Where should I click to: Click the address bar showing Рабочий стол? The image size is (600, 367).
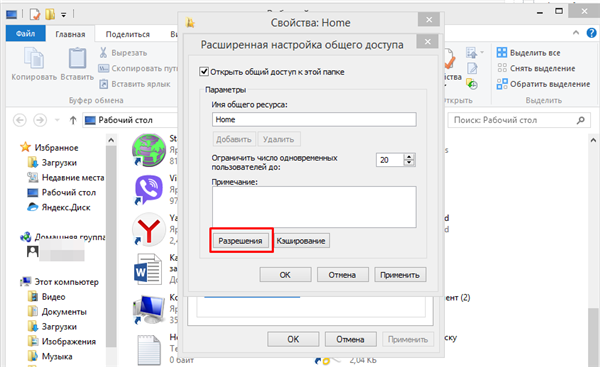point(131,120)
